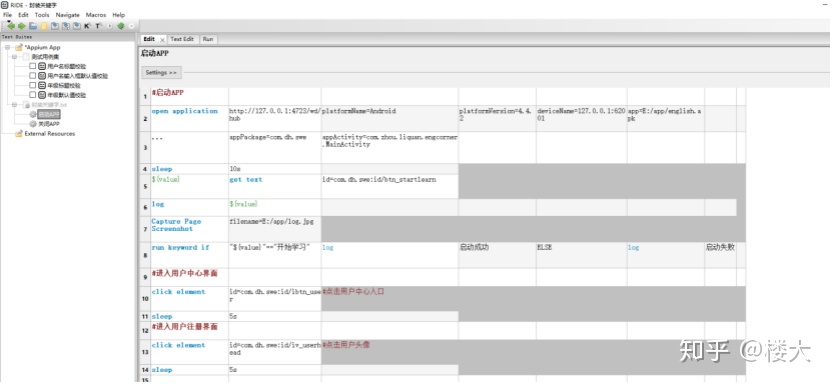Select External Resources in tree
832x384 pixels.
50,134
